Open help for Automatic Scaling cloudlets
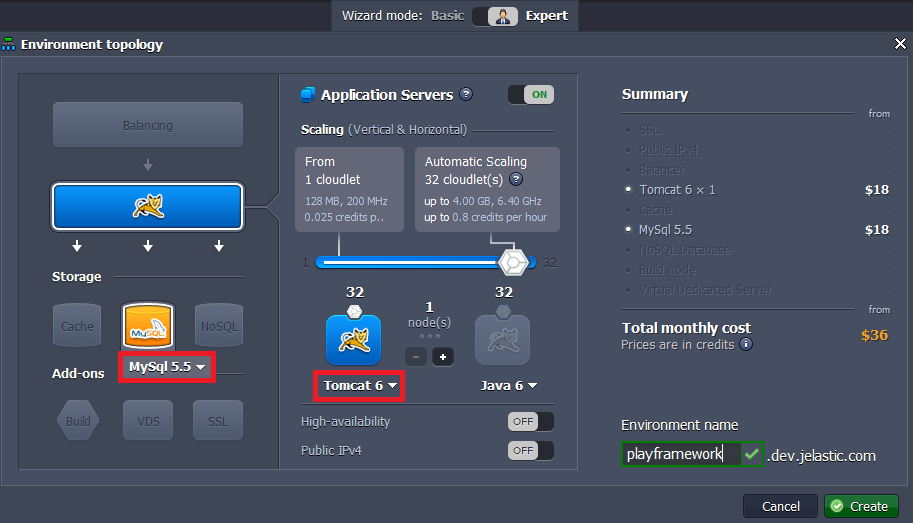 (x=516, y=179)
